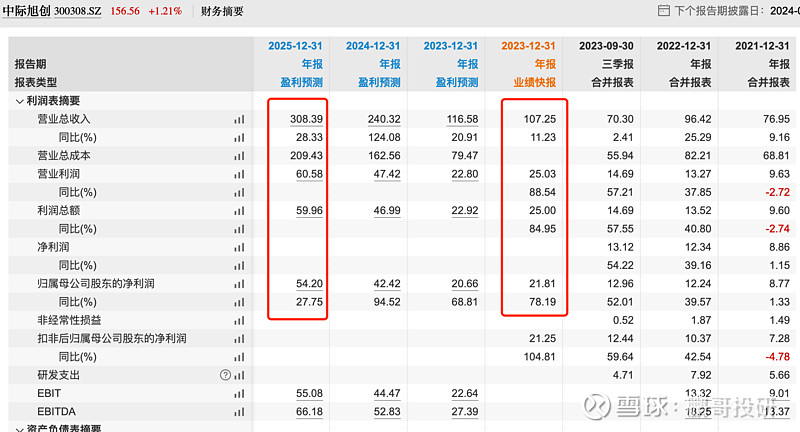The width and height of the screenshot is (800, 432).
Task: Click the 2022-12-31 年报 column header
Action: pyautogui.click(x=684, y=46)
